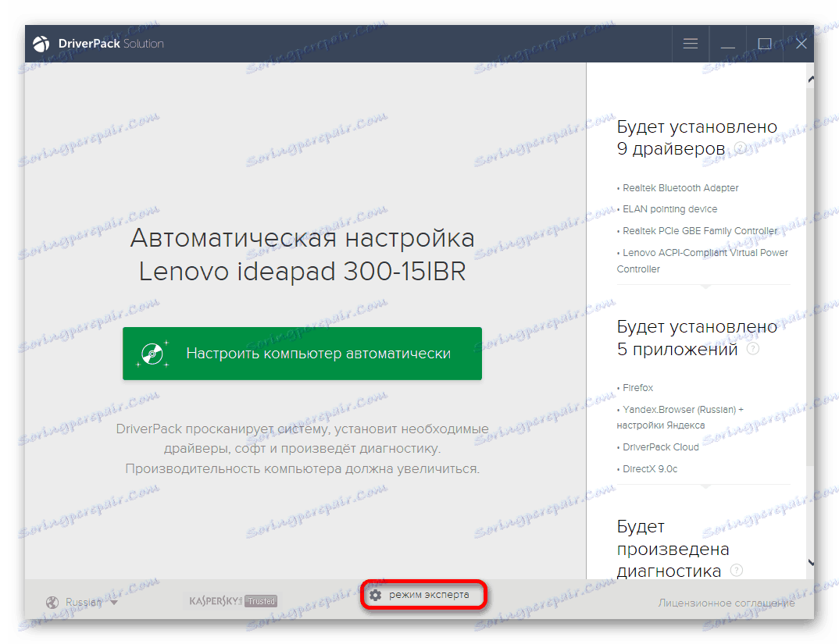Image resolution: width=839 pixels, height=644 pixels.
Task: Open help tooltip beside 5 приложений heading
Action: (753, 349)
